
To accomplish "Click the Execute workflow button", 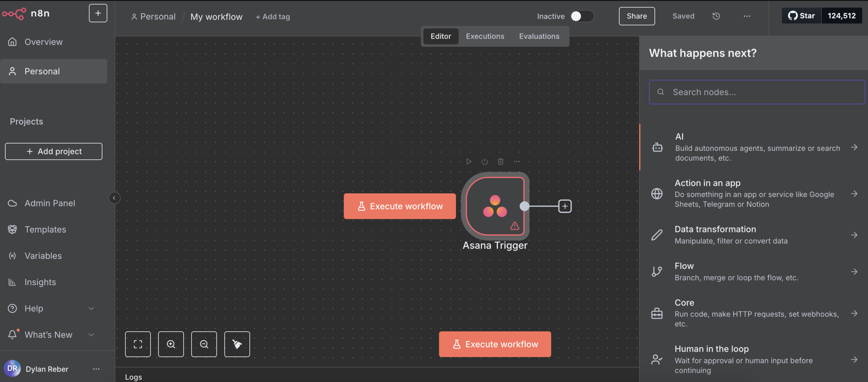I will [x=494, y=344].
